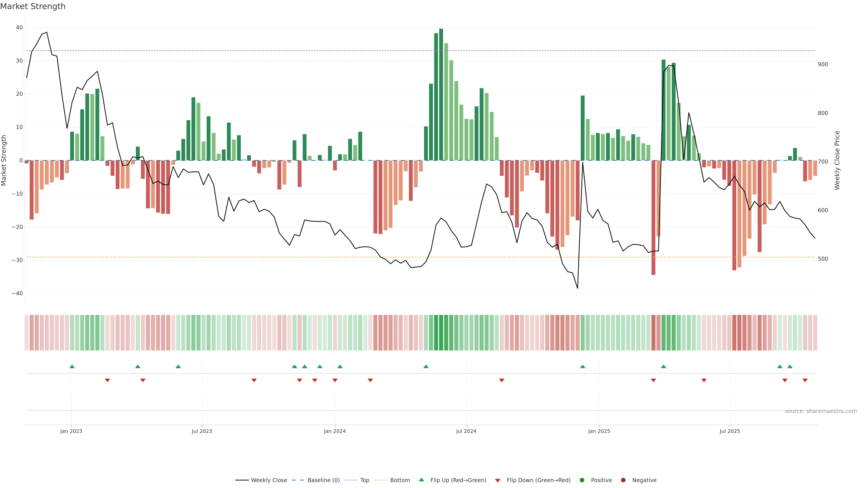Click the green flip-up triangle just before Jan 2025
Image resolution: width=868 pixels, height=488 pixels.
(x=583, y=366)
